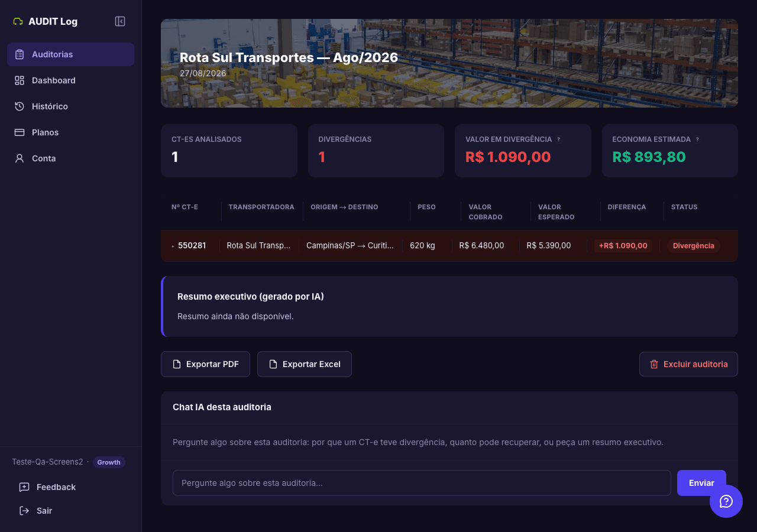Image resolution: width=757 pixels, height=532 pixels.
Task: Click the Economia Estimada help icon
Action: (x=697, y=140)
